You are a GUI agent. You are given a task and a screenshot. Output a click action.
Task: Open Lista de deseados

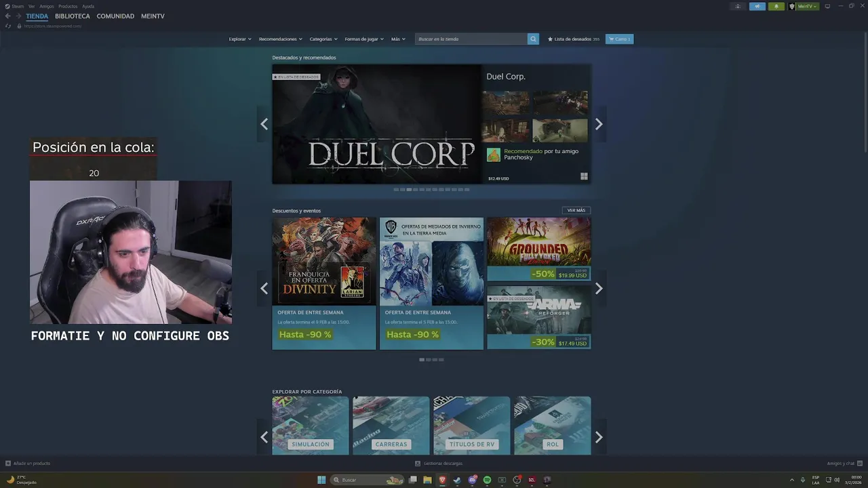click(574, 39)
